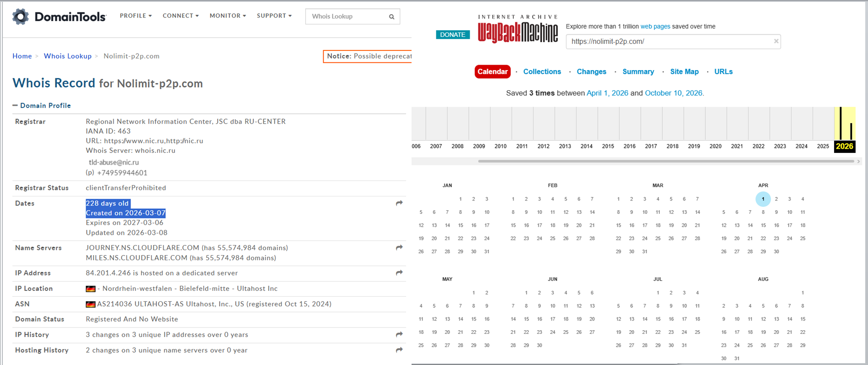Follow the October 10, 2026 capture link
Image resolution: width=868 pixels, height=365 pixels.
674,93
